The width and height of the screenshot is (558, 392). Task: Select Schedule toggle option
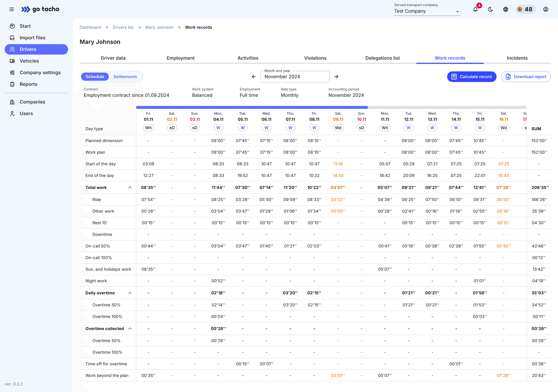[95, 77]
